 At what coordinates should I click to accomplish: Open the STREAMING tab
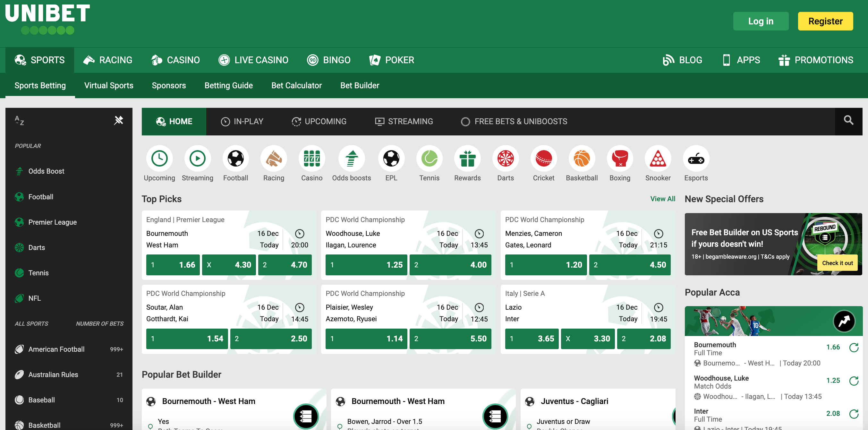[404, 121]
